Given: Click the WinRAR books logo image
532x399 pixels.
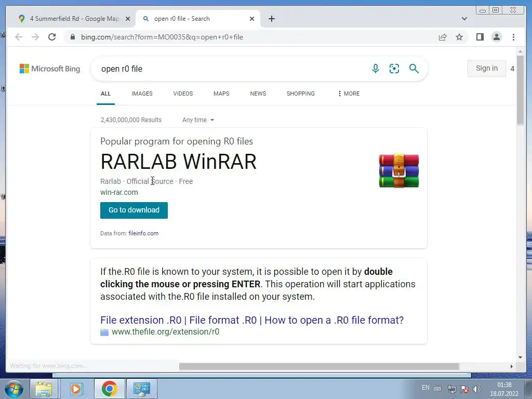Looking at the screenshot, I should pyautogui.click(x=398, y=170).
